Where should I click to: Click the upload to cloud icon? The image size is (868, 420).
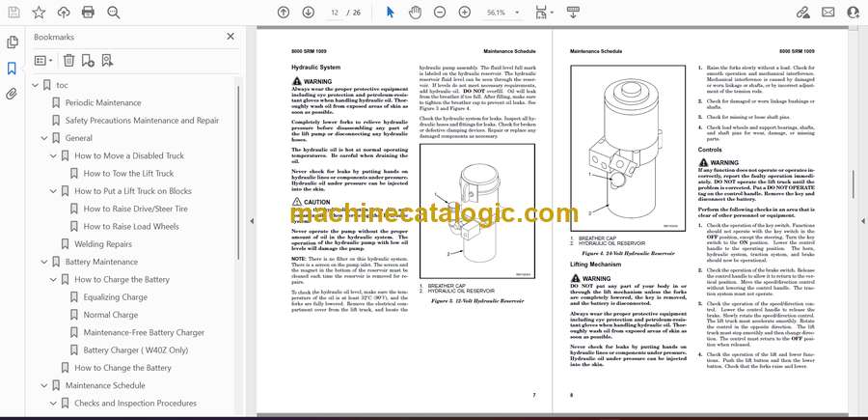(x=64, y=13)
